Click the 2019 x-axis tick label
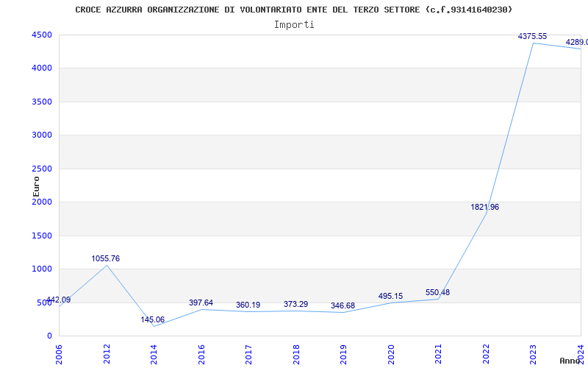Viewport: 588px width, 368px height. pyautogui.click(x=343, y=354)
